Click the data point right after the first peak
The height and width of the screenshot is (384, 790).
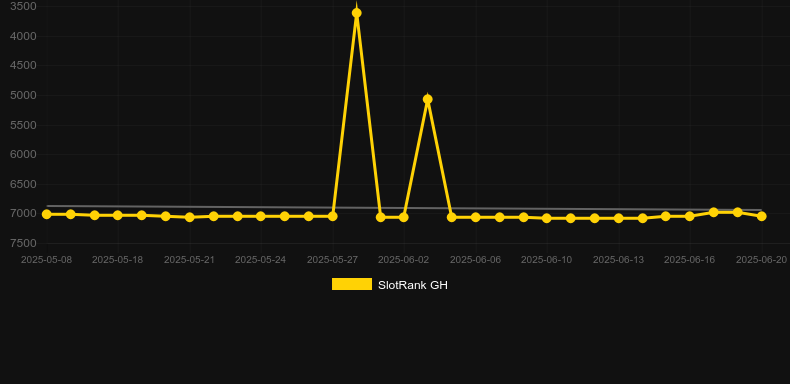[x=381, y=217]
